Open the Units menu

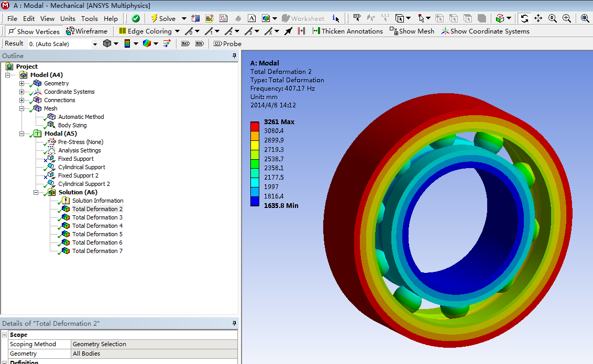(68, 18)
